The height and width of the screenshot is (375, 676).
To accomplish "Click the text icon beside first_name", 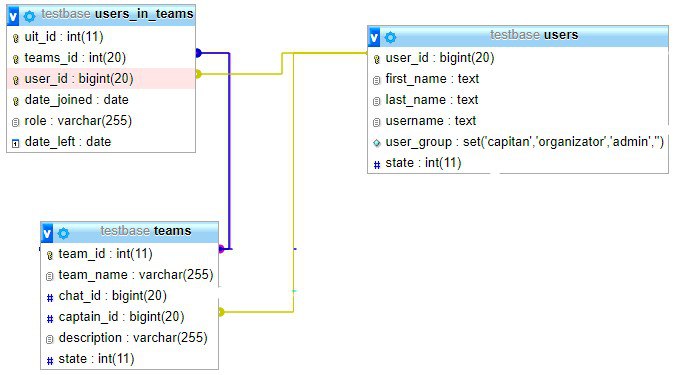I will (376, 80).
